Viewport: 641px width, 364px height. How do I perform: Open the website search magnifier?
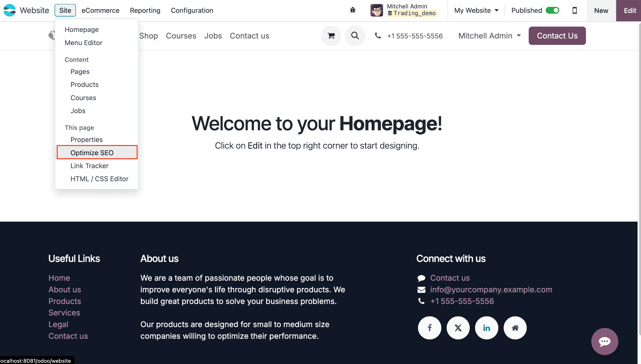pos(355,36)
